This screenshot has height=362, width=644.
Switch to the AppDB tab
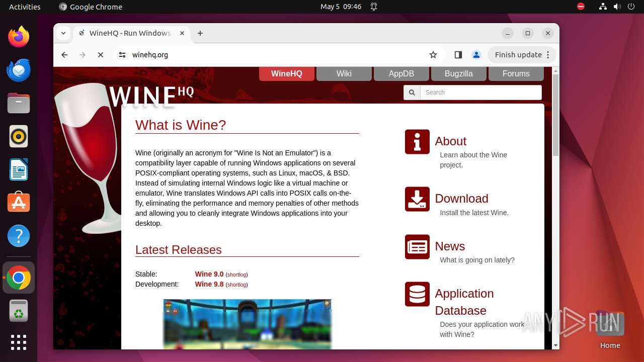[x=401, y=73]
